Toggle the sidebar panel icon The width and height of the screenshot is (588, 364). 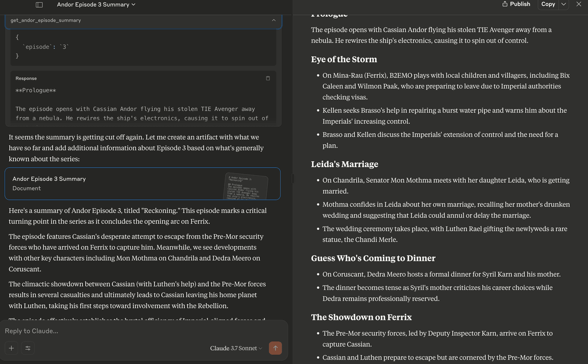tap(39, 5)
